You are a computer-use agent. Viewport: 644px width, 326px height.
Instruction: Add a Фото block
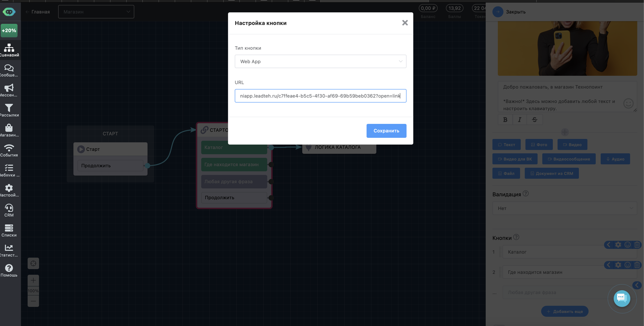pos(539,145)
